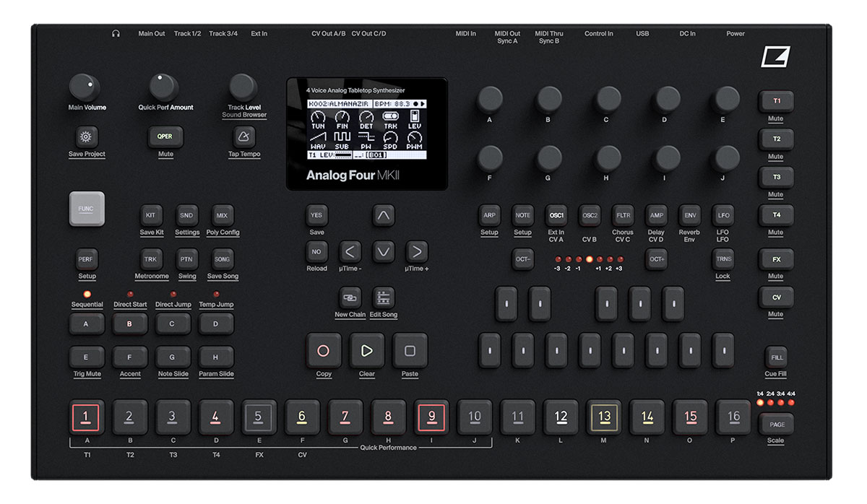The height and width of the screenshot is (504, 867).
Task: Turn the Main Volume knob
Action: pyautogui.click(x=86, y=88)
